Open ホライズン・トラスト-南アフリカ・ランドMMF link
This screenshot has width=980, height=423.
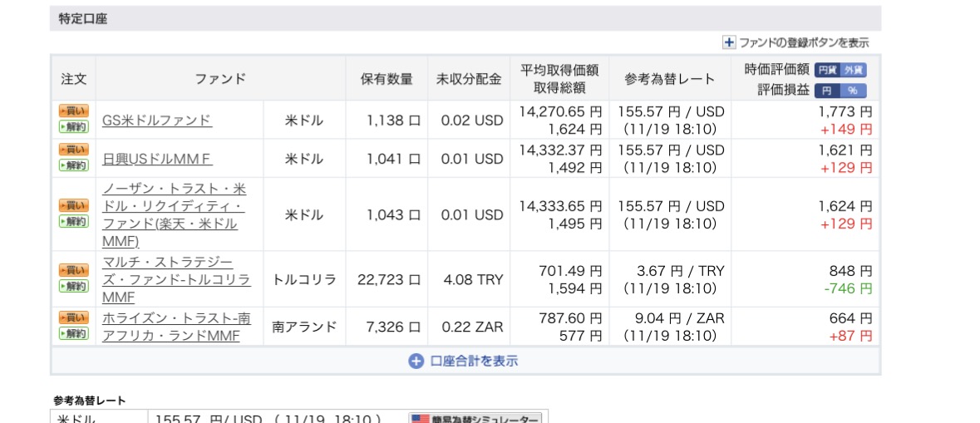pyautogui.click(x=176, y=327)
